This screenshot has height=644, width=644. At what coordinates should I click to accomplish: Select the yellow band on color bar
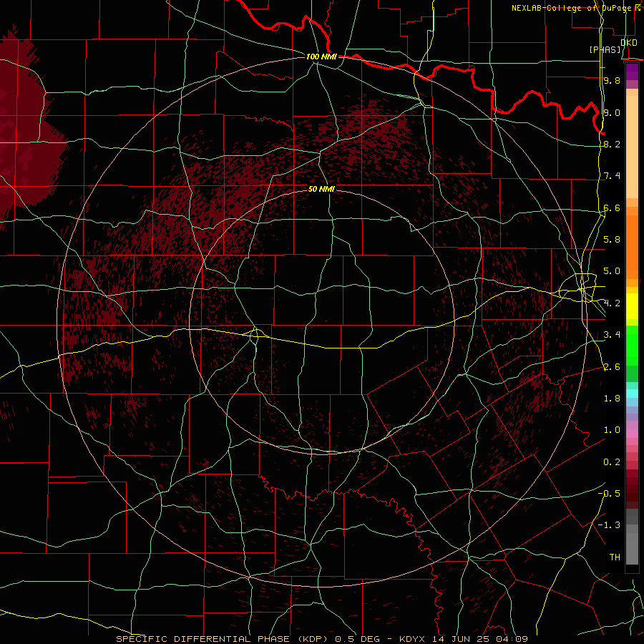pos(632,306)
